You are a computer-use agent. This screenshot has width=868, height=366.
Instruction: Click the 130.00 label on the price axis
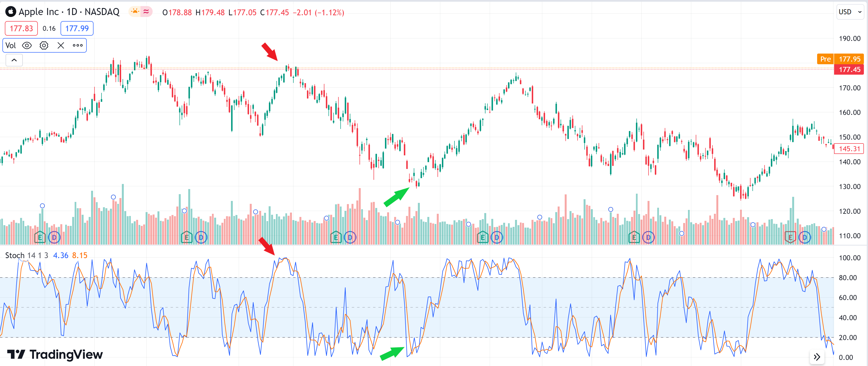pyautogui.click(x=849, y=186)
